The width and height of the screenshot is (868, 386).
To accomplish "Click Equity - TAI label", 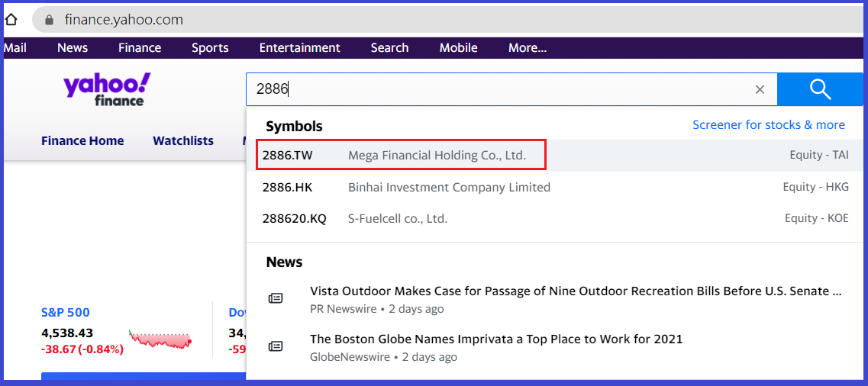I will [818, 156].
